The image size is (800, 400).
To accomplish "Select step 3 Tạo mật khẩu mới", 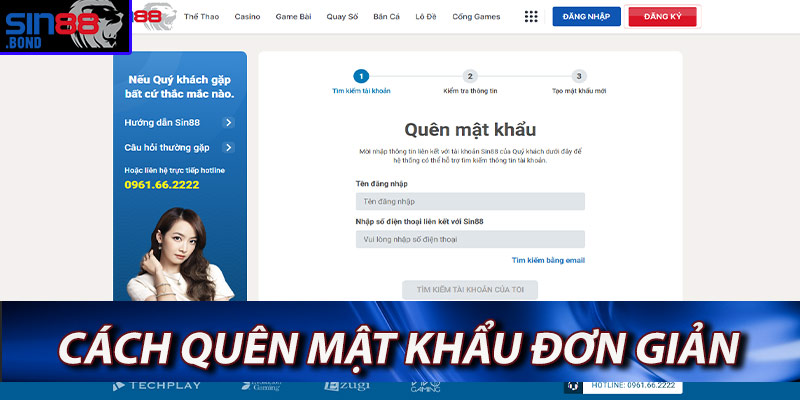I will [x=579, y=82].
